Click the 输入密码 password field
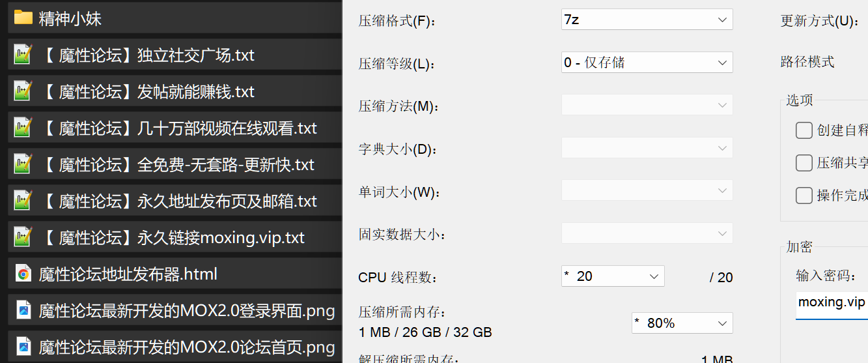Viewport: 868px width, 363px height. (832, 303)
